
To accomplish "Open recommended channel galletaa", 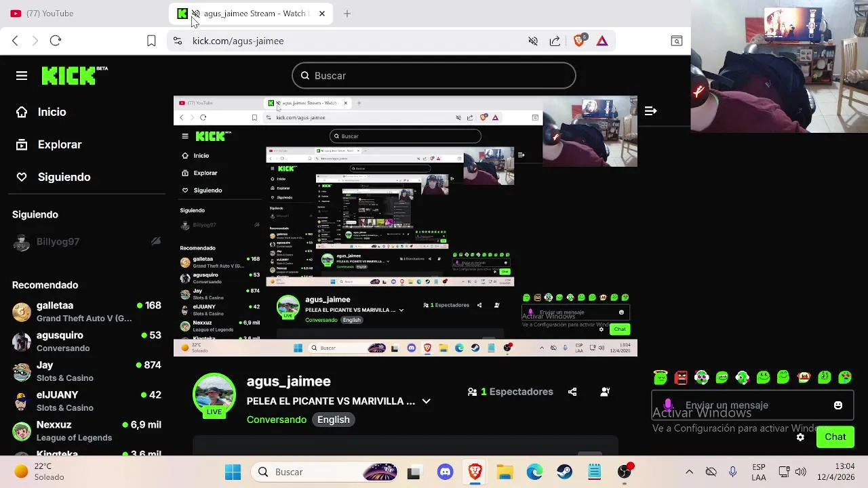I will [87, 312].
